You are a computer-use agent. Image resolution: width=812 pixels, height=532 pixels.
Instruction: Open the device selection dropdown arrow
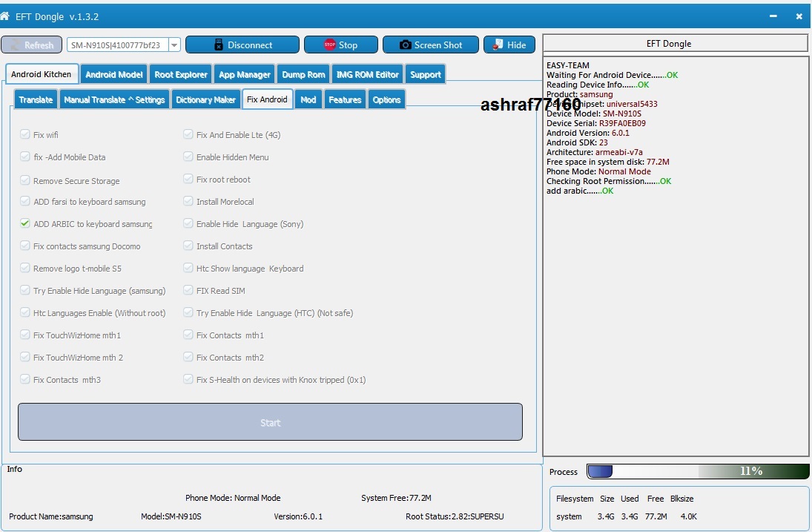click(x=174, y=45)
